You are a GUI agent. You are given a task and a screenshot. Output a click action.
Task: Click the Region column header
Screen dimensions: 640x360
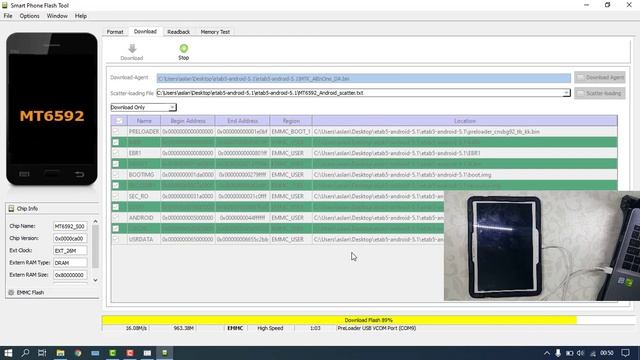point(291,121)
